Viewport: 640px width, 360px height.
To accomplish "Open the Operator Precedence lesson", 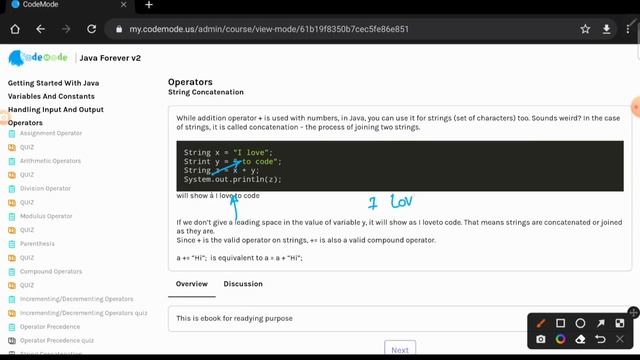I will click(x=50, y=327).
